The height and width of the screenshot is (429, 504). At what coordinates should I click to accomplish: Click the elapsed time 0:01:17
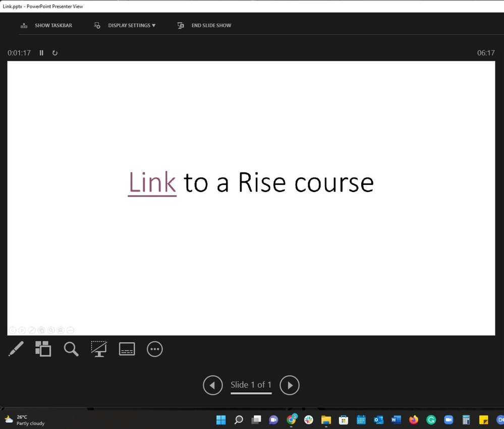(x=19, y=53)
